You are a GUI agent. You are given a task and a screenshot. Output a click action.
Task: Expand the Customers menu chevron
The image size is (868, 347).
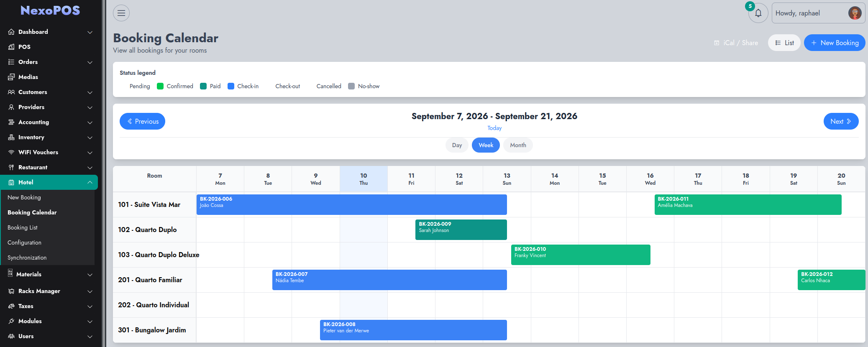point(90,92)
